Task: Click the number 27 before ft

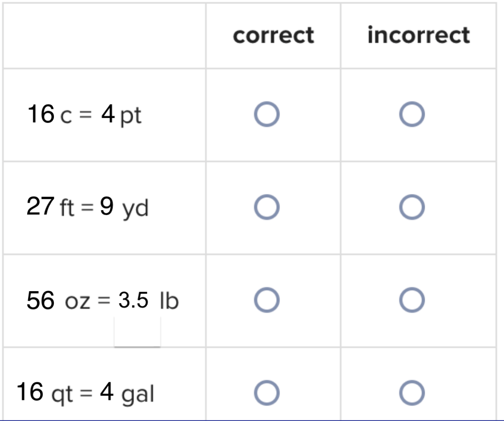Action: (40, 206)
